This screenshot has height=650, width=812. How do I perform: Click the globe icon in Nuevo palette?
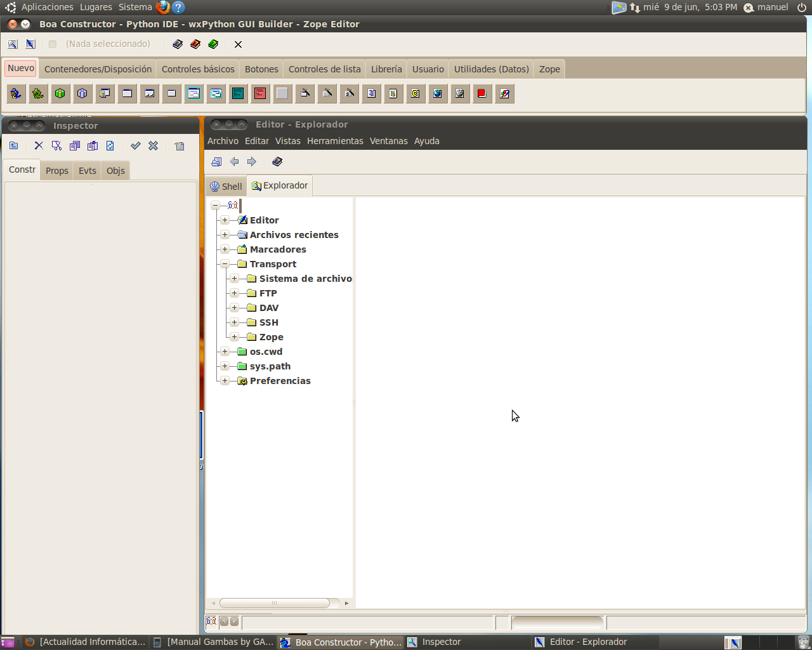pos(438,94)
